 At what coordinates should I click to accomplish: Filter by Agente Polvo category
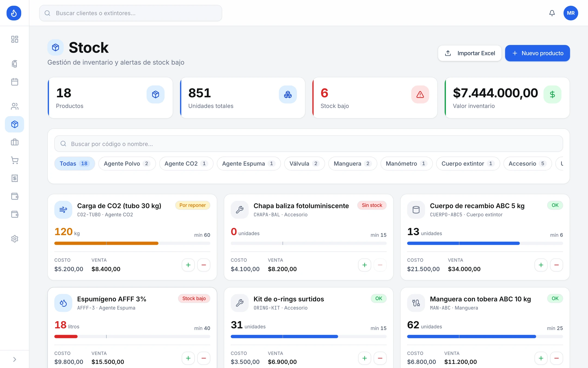(x=127, y=164)
